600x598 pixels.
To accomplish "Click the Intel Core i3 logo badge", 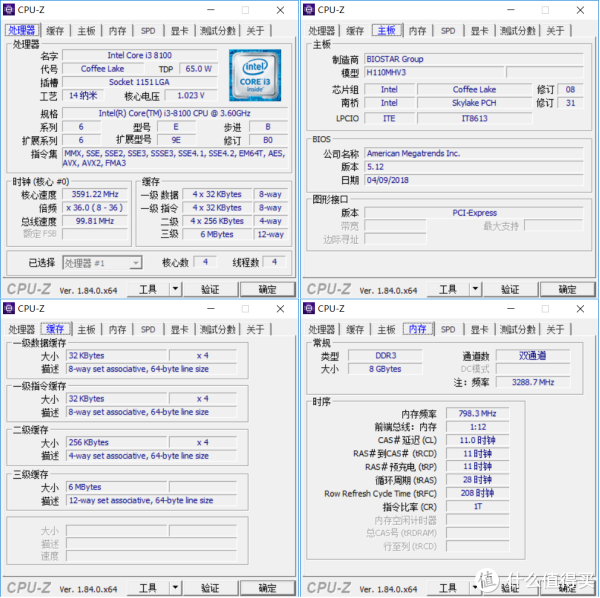I will click(255, 75).
